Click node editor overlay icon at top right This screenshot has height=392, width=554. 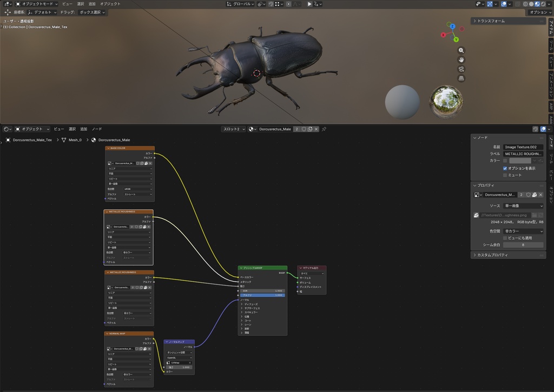(x=543, y=129)
